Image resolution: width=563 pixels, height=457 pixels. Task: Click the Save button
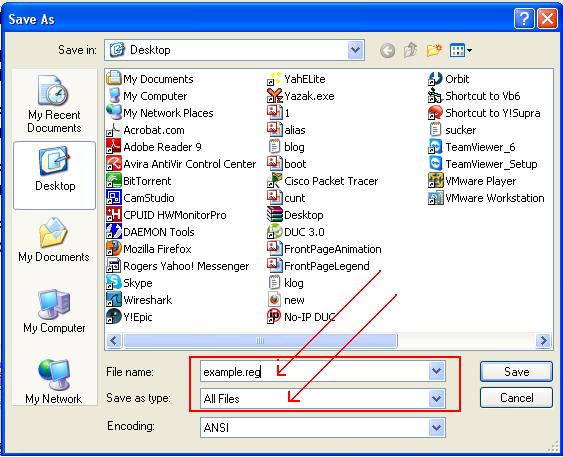[516, 371]
